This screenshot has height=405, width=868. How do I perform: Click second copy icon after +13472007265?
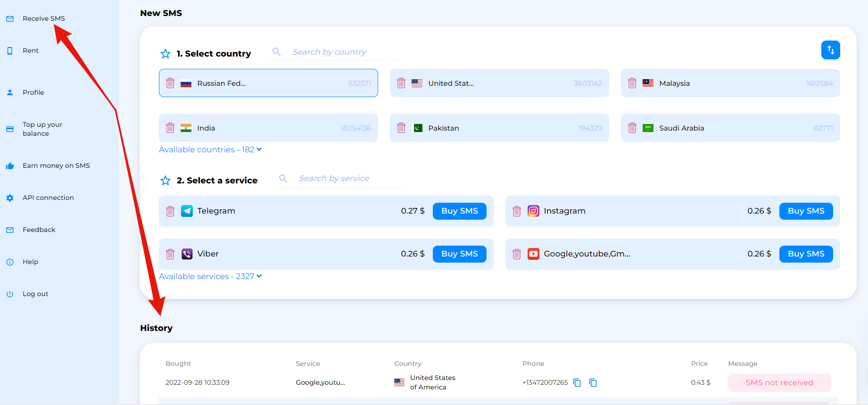(593, 382)
